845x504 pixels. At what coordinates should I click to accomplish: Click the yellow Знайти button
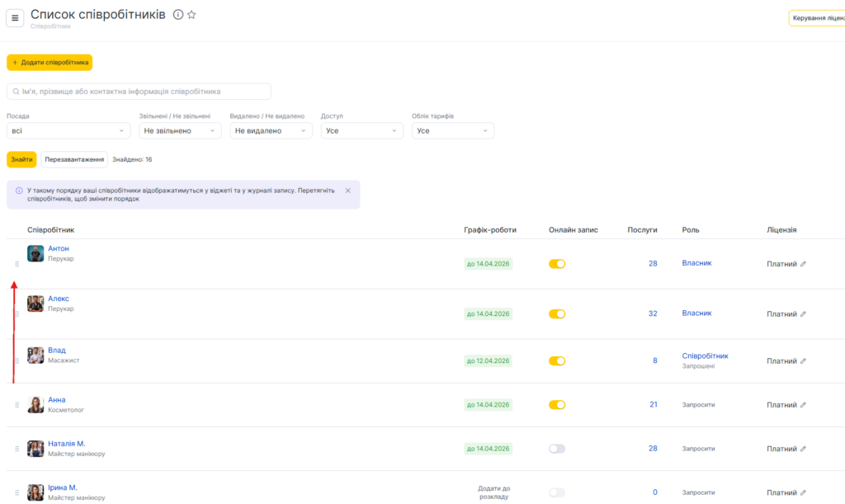[x=21, y=159]
